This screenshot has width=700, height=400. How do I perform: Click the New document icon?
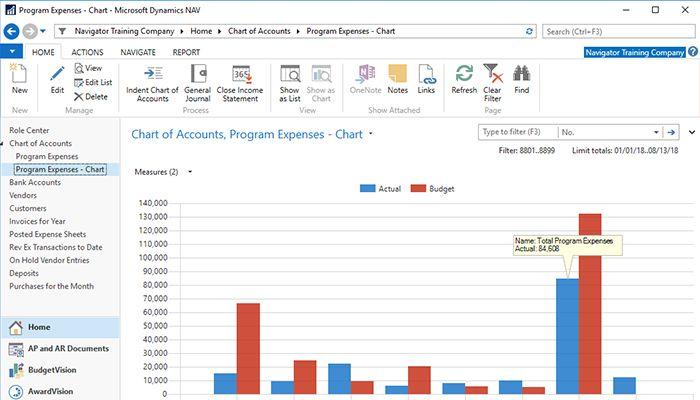pos(19,74)
